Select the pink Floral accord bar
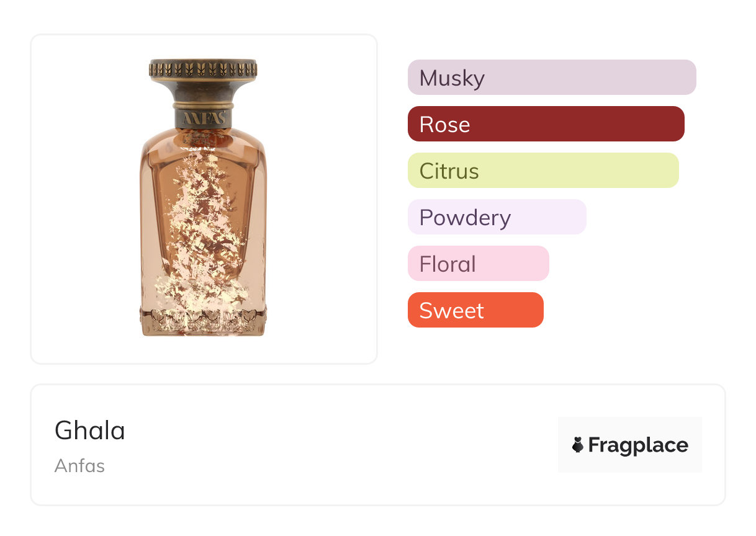The width and height of the screenshot is (756, 536). click(x=478, y=264)
